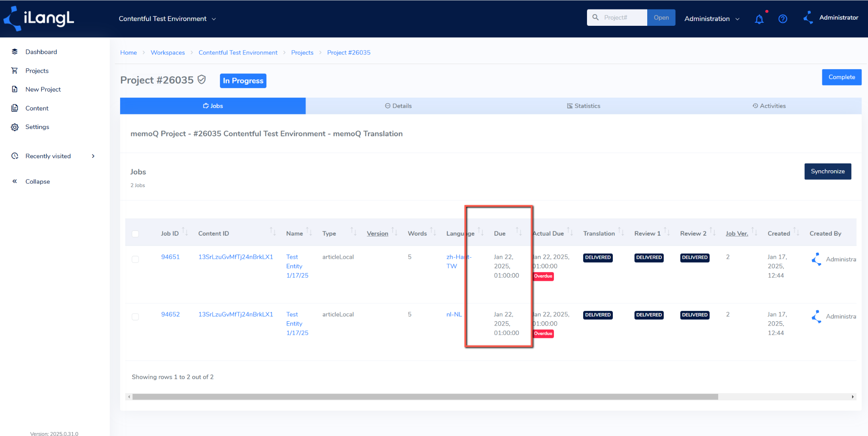The image size is (868, 436).
Task: Sort by Content ID column arrows
Action: 273,231
